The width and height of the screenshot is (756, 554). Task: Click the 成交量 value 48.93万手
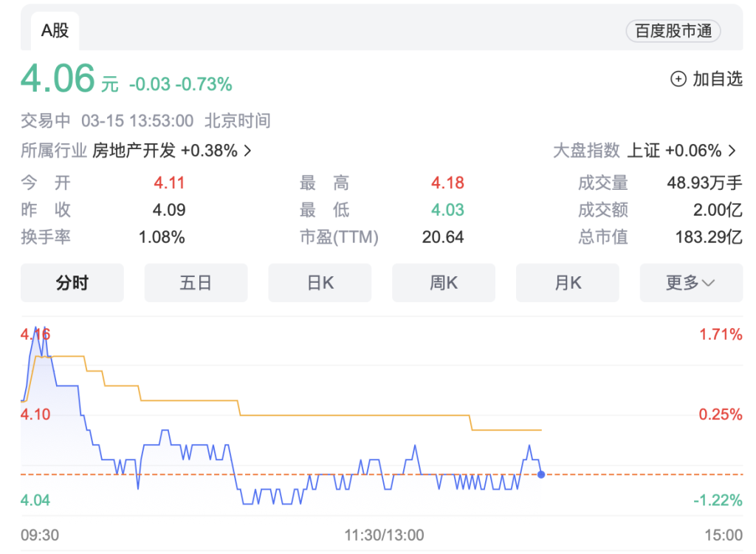coord(704,183)
